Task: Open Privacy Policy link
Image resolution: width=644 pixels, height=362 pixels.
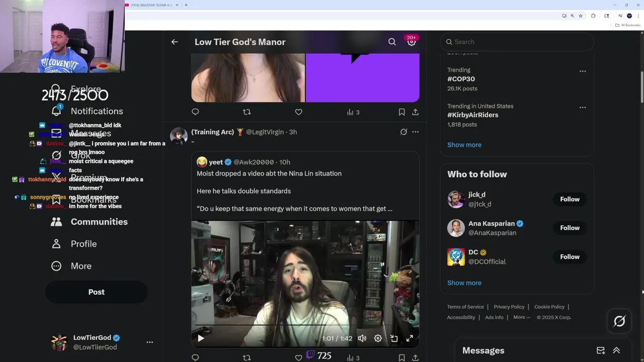Action: 509,307
